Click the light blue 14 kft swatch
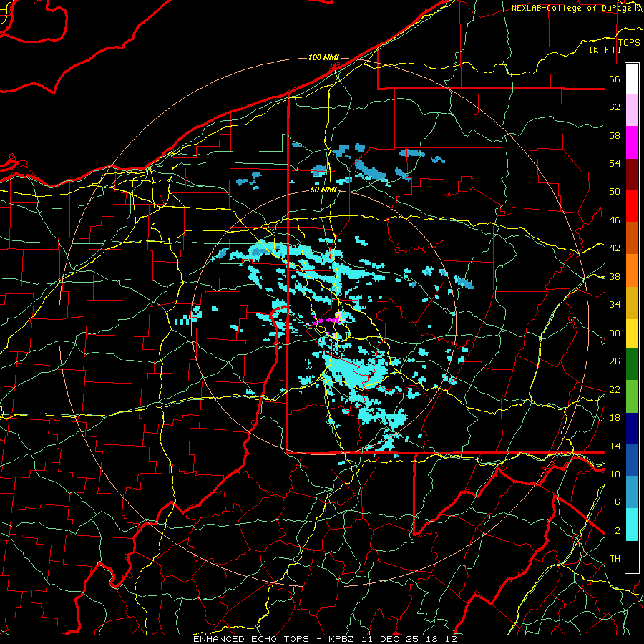Viewport: 644px width, 644px height. coord(632,492)
